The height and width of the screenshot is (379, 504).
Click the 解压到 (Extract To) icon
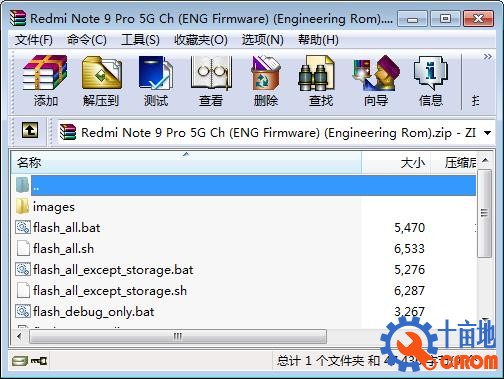pyautogui.click(x=101, y=73)
